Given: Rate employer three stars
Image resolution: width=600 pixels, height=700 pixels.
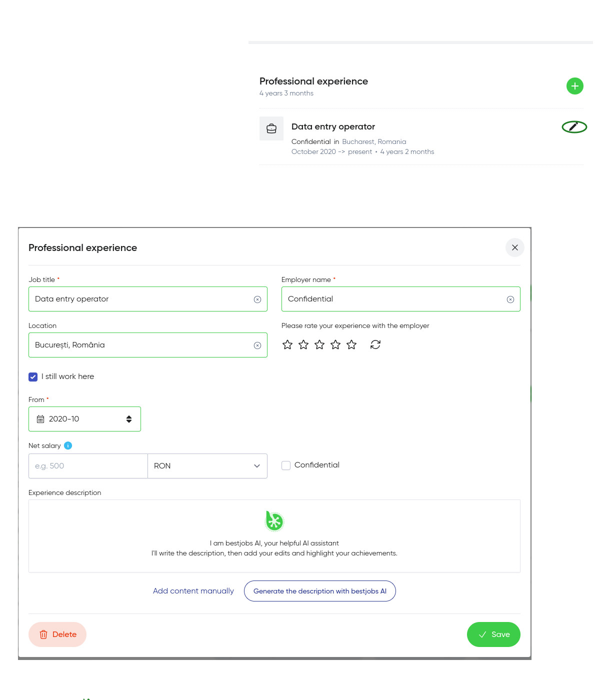Looking at the screenshot, I should point(319,344).
